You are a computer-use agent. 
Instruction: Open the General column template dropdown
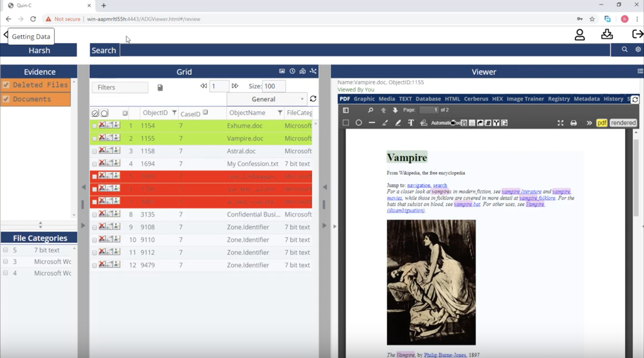(x=267, y=99)
